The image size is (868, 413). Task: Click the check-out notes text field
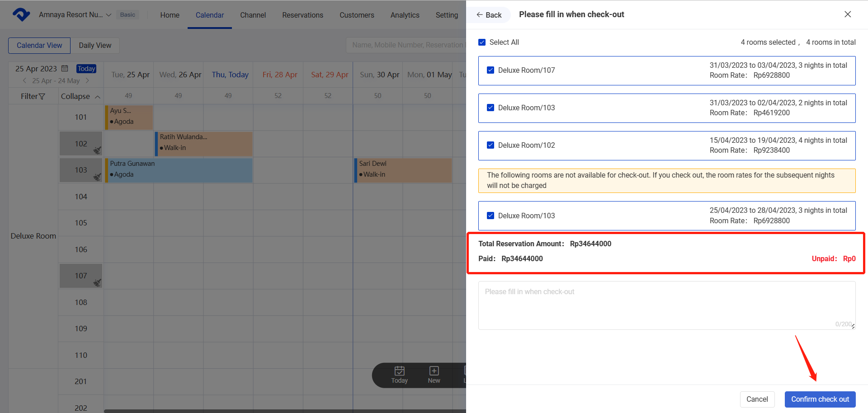(666, 305)
